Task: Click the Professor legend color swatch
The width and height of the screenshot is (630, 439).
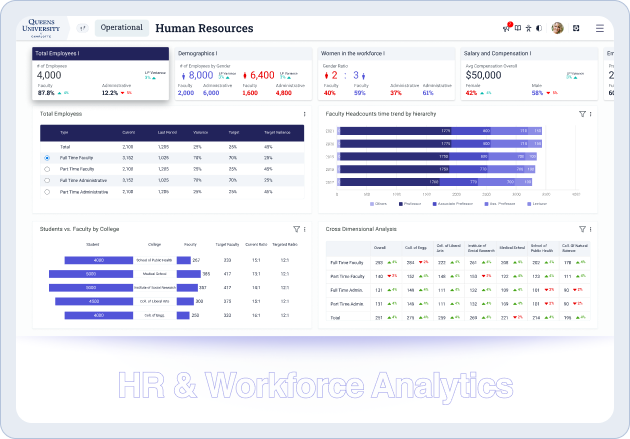Action: 401,203
